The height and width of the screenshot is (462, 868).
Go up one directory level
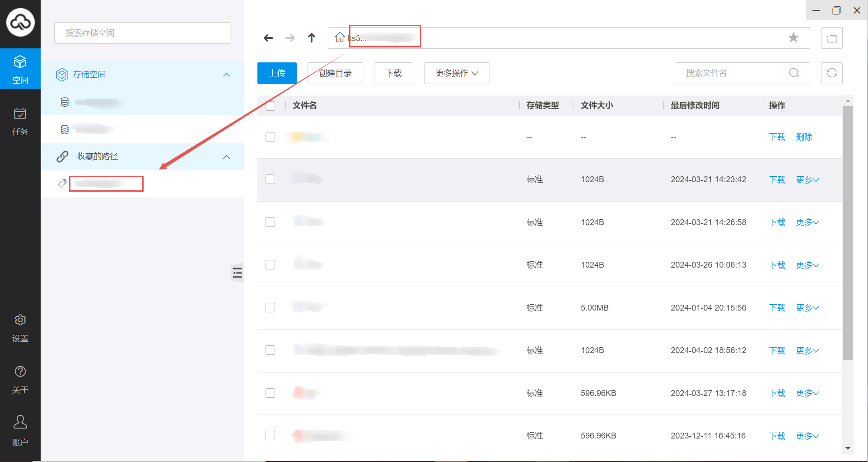[x=312, y=38]
